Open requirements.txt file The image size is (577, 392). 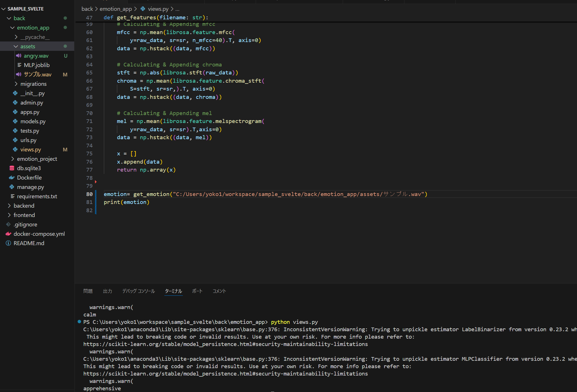click(37, 196)
